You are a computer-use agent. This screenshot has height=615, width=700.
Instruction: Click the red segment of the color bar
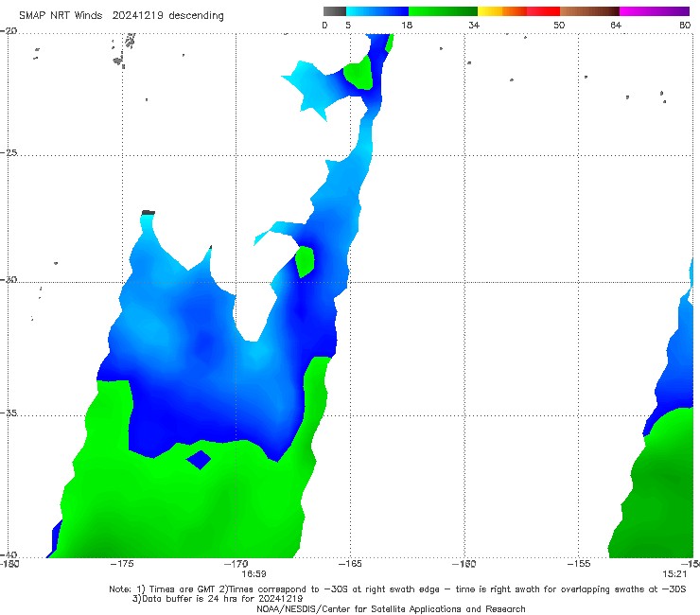pyautogui.click(x=543, y=11)
